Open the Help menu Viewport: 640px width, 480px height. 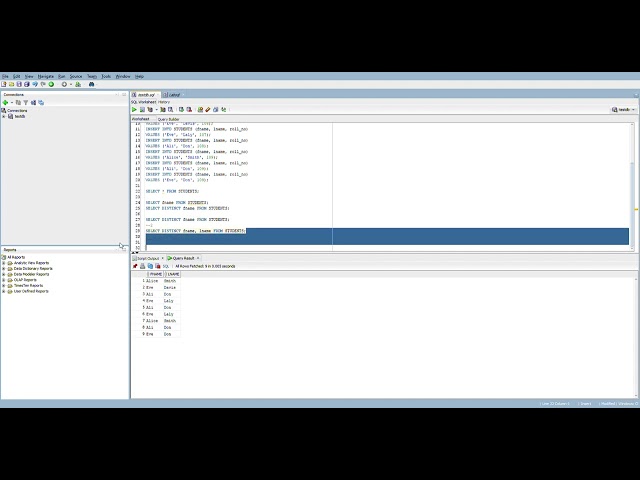click(x=140, y=76)
